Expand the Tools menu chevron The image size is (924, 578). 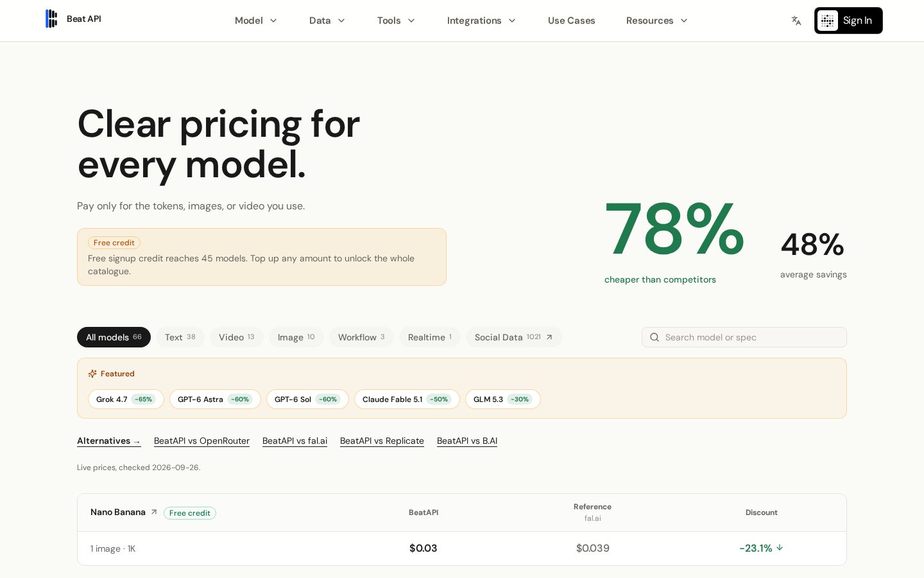tap(411, 21)
